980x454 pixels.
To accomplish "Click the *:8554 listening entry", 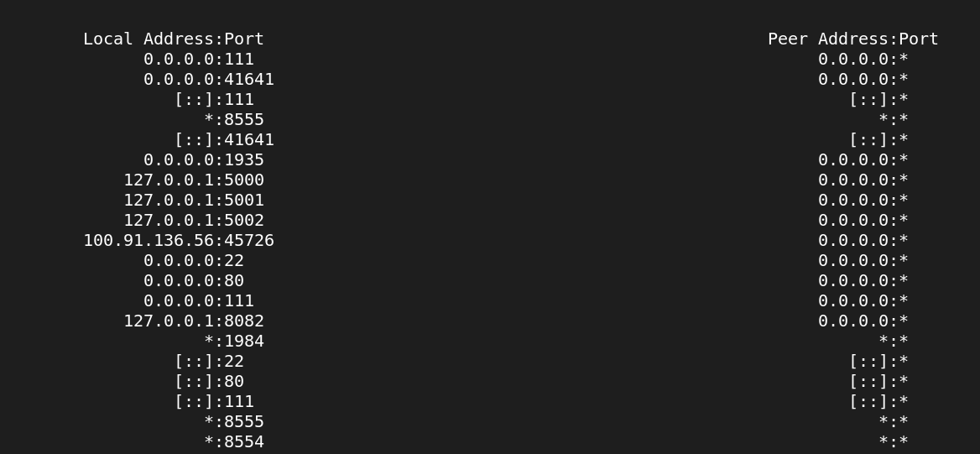I will click(x=234, y=441).
